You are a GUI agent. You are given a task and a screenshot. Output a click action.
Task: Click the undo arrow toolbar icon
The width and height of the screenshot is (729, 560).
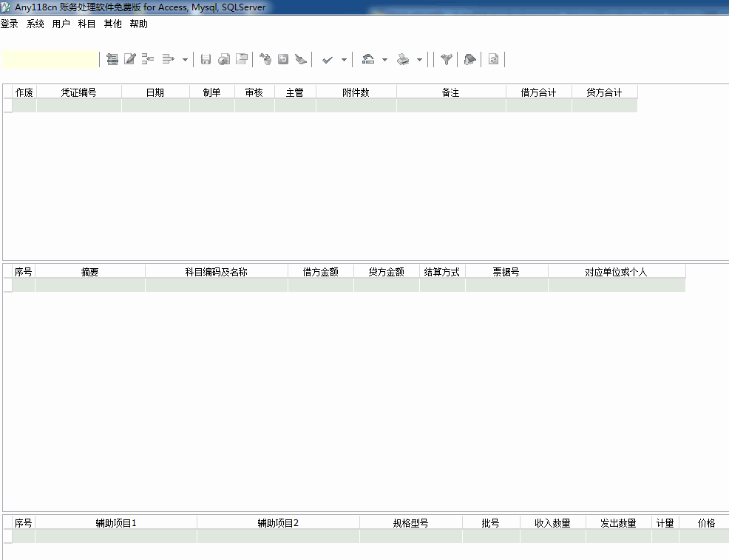[283, 59]
